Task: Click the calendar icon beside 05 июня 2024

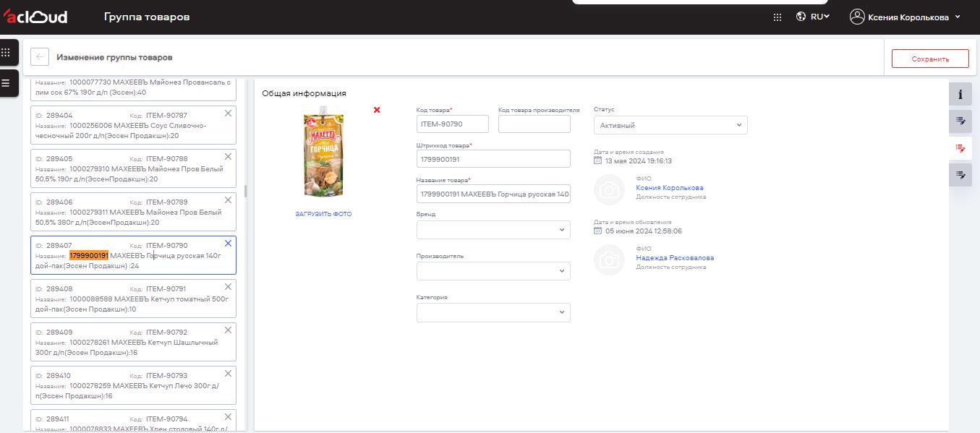Action: [597, 231]
